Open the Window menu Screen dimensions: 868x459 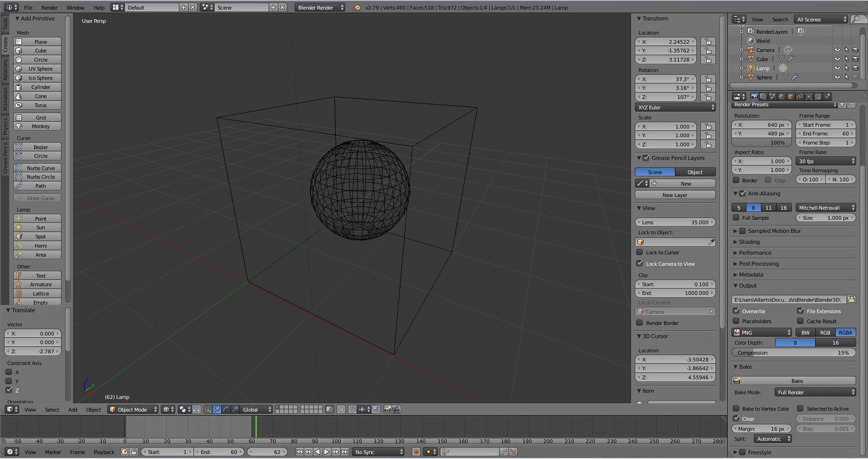[x=75, y=7]
